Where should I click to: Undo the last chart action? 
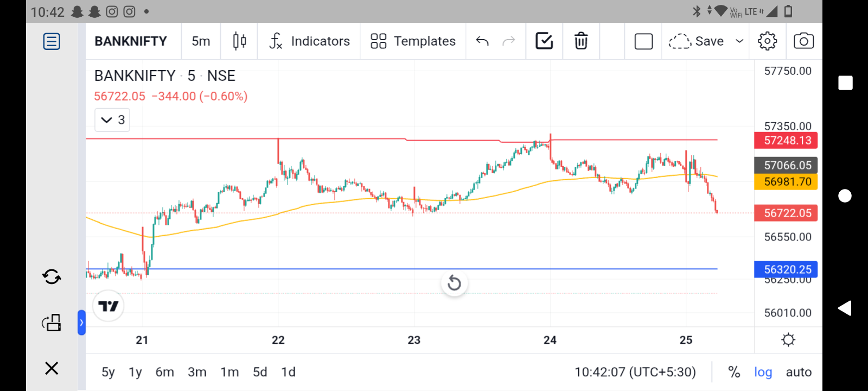pyautogui.click(x=482, y=41)
